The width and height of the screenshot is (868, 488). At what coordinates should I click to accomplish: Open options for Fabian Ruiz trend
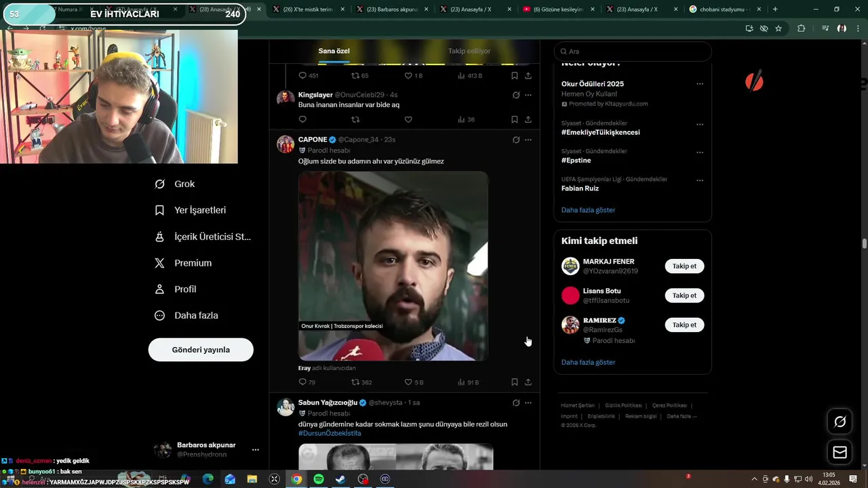tap(700, 181)
